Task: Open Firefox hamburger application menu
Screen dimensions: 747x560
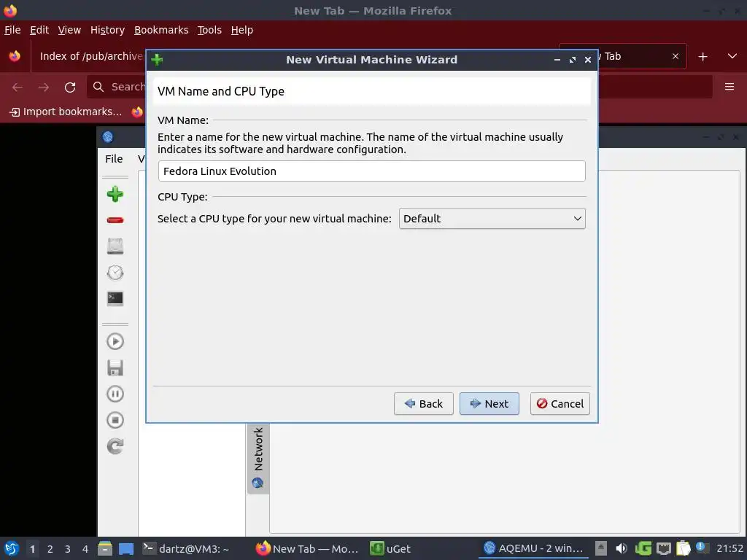Action: tap(729, 87)
